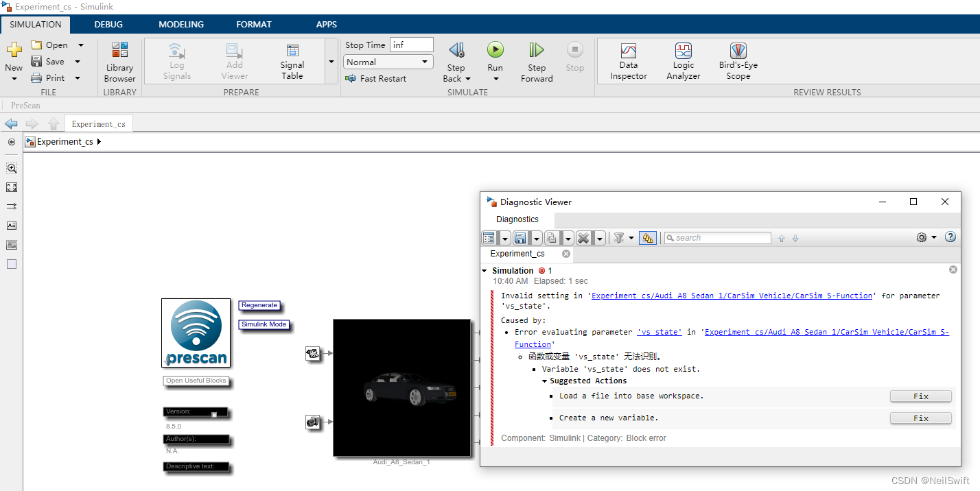
Task: Switch to the DEBUG ribbon tab
Action: tap(108, 24)
